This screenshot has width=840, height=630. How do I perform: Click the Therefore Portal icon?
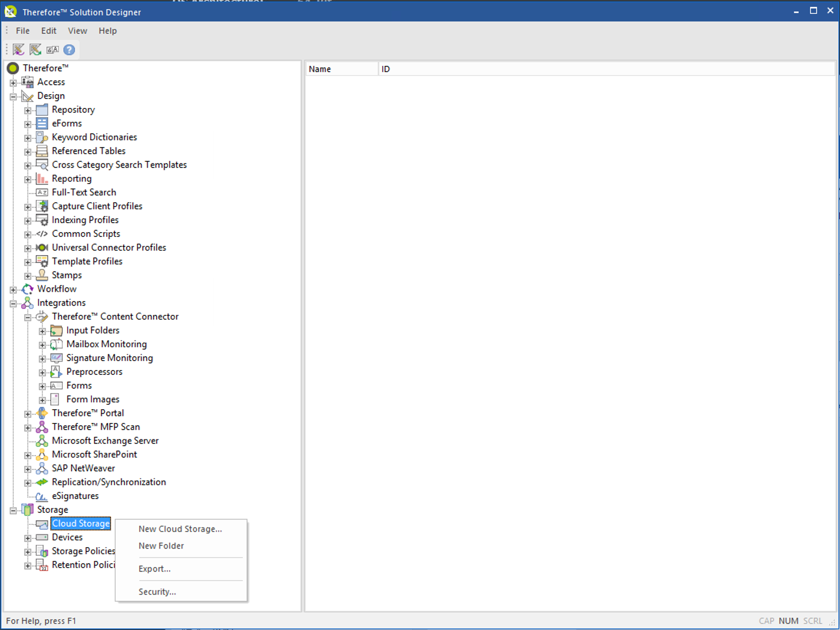[42, 413]
